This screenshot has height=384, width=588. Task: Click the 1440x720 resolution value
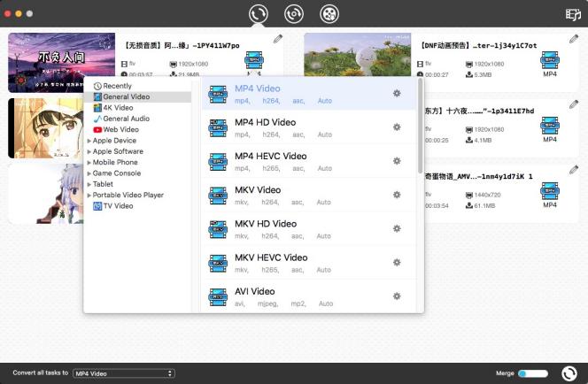(488, 195)
